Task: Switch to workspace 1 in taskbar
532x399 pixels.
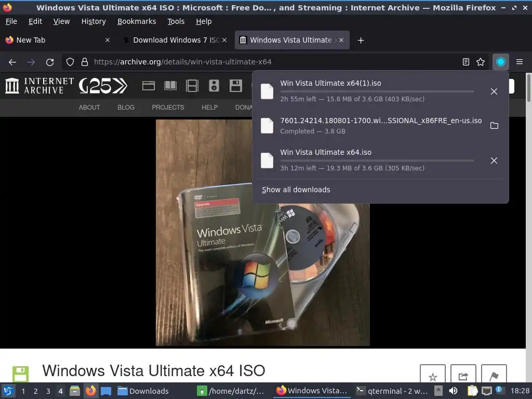Action: pyautogui.click(x=23, y=391)
